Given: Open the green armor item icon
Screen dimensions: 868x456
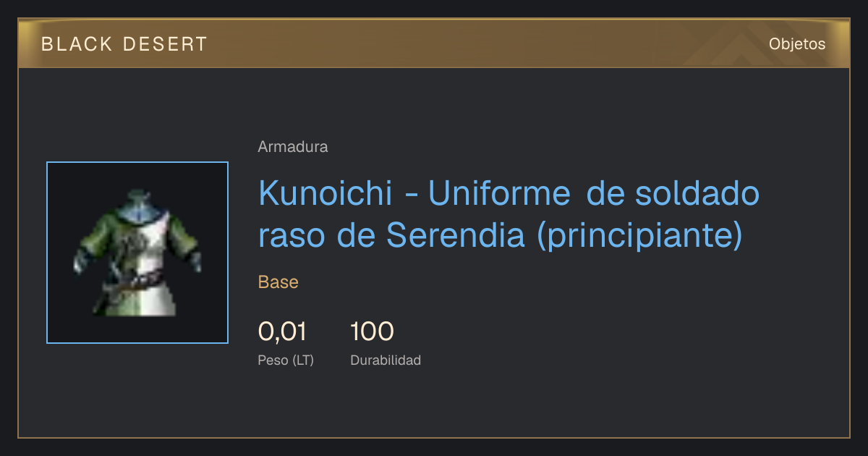Looking at the screenshot, I should 137,252.
